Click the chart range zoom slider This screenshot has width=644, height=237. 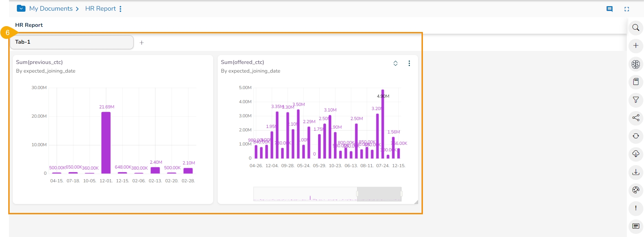click(x=379, y=194)
